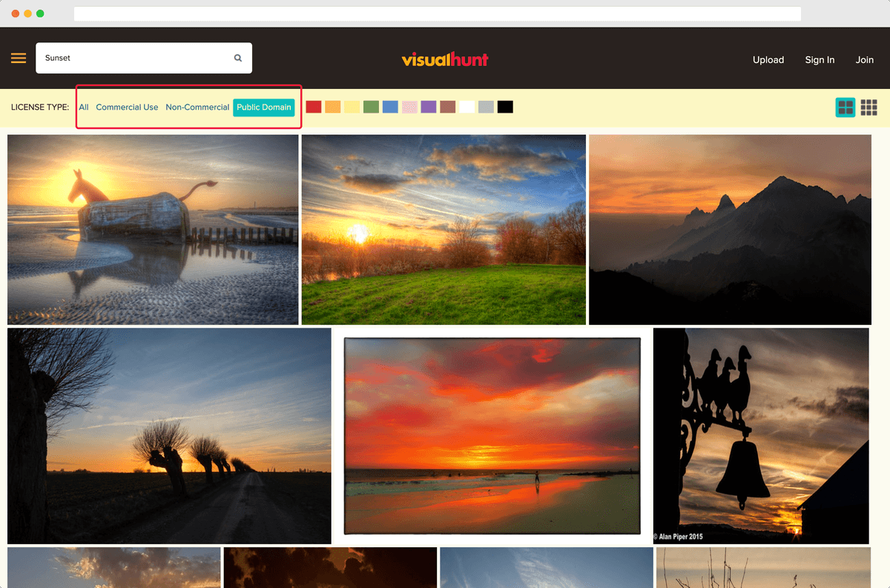Choose the black color swatch
The width and height of the screenshot is (890, 588).
(x=505, y=107)
